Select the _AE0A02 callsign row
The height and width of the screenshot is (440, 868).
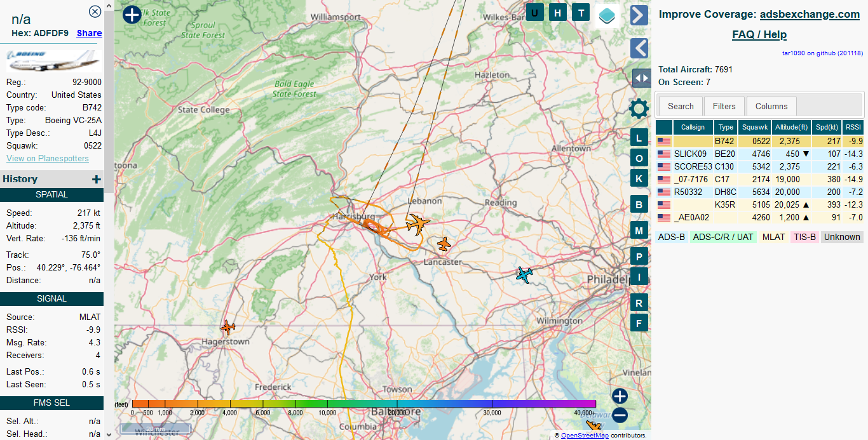[760, 217]
